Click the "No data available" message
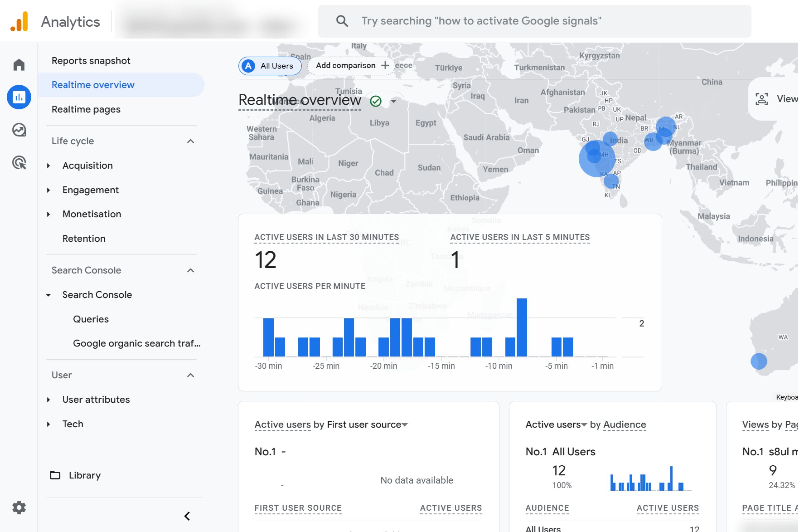798x532 pixels. [416, 480]
